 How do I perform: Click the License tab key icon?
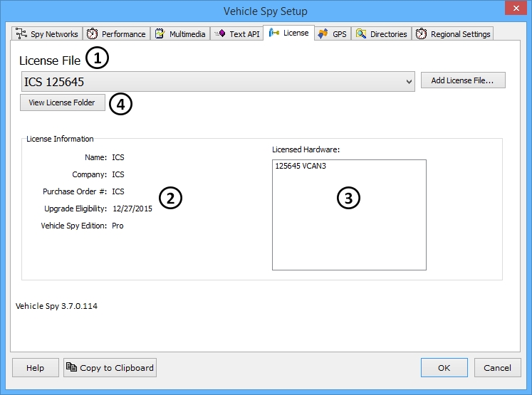(273, 33)
